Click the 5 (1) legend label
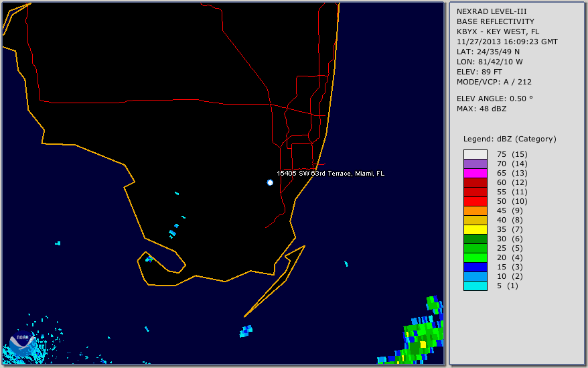 point(508,286)
